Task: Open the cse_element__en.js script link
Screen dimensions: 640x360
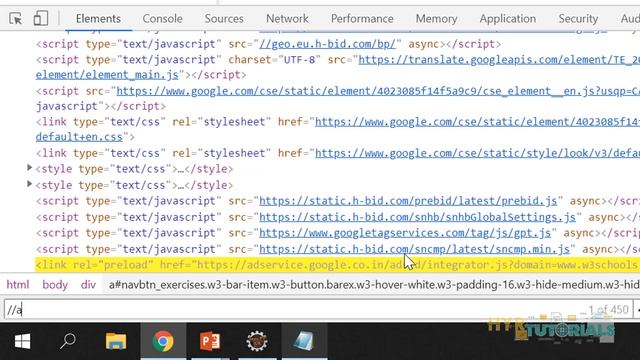Action: point(378,91)
